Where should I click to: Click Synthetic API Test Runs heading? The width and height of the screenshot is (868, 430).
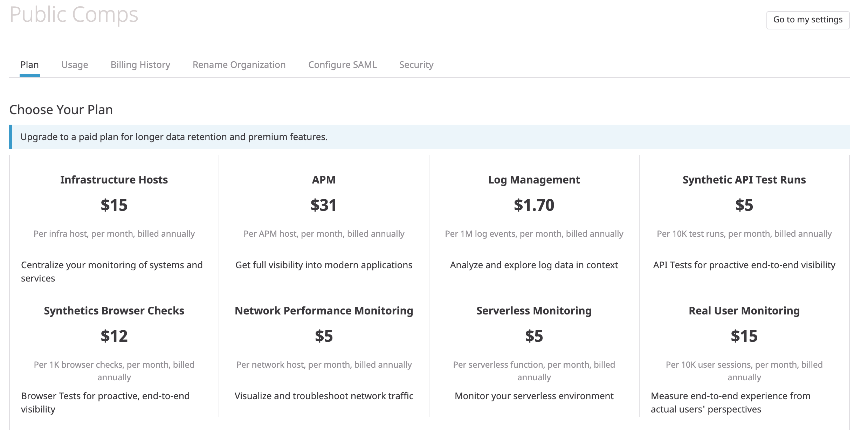coord(744,180)
